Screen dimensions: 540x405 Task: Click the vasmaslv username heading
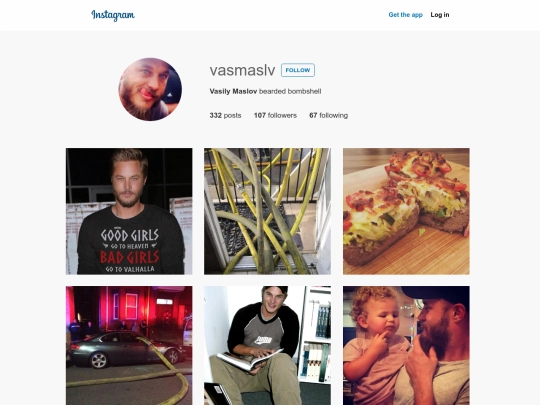tap(242, 70)
